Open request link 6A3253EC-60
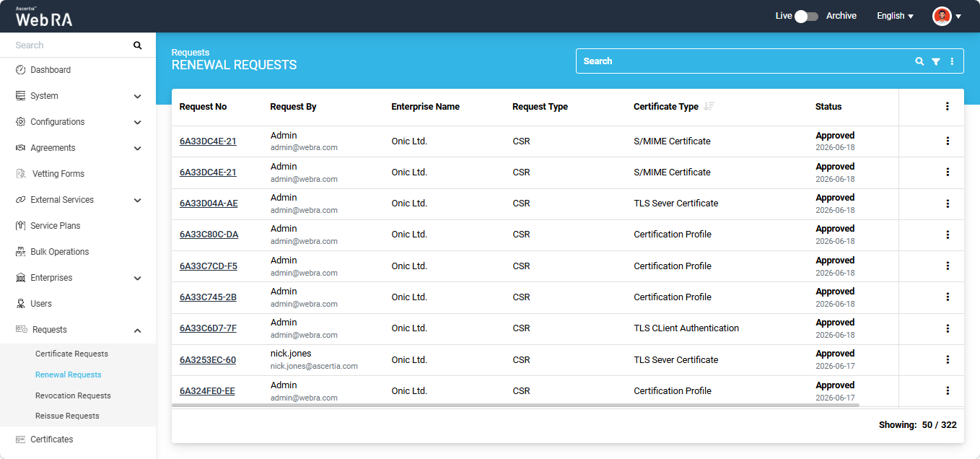The width and height of the screenshot is (980, 459). click(208, 359)
